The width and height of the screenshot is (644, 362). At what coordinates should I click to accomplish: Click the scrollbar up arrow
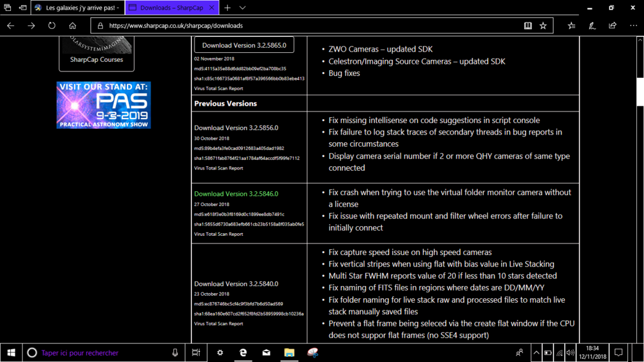coord(640,40)
